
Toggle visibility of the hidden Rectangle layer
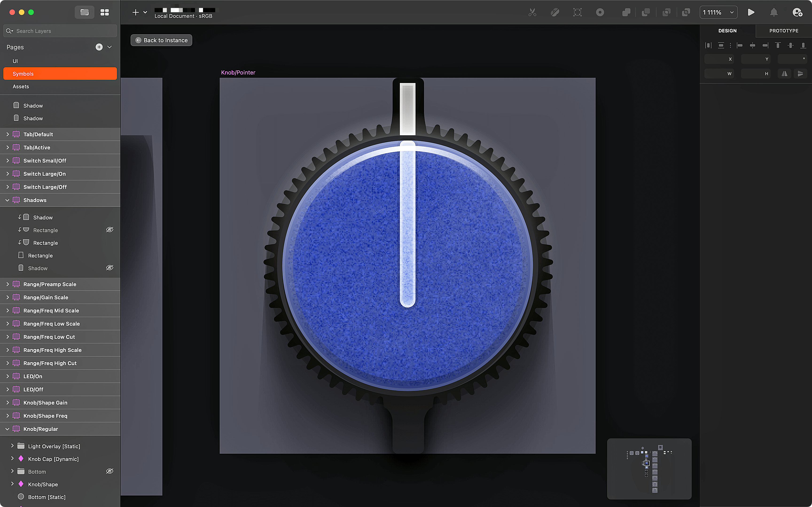click(110, 230)
